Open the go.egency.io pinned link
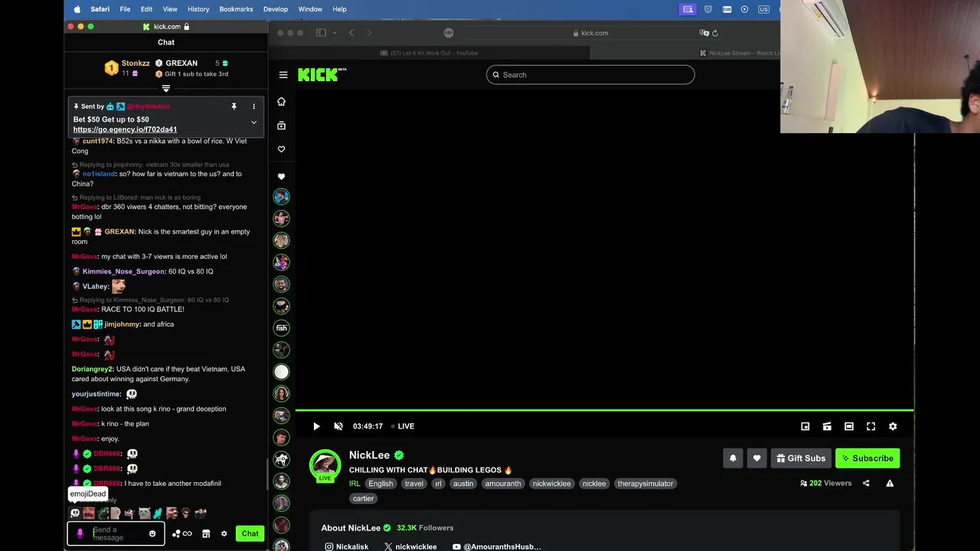This screenshot has width=980, height=551. click(x=125, y=129)
